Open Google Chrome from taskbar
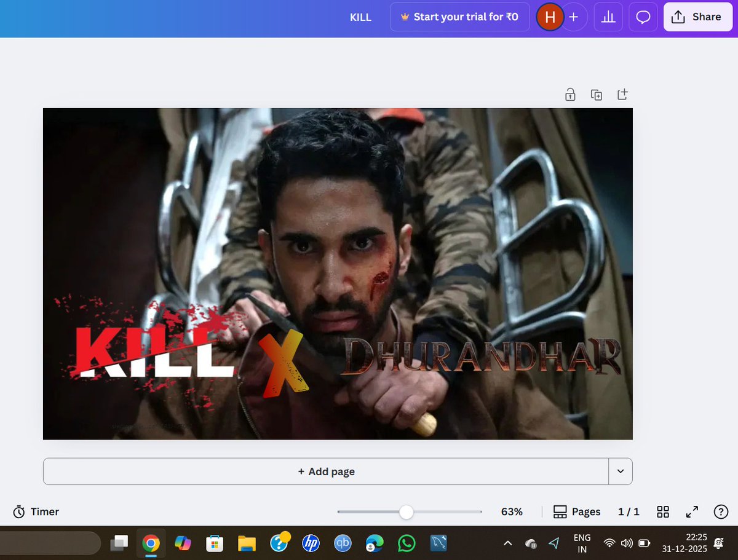The height and width of the screenshot is (560, 738). (151, 543)
